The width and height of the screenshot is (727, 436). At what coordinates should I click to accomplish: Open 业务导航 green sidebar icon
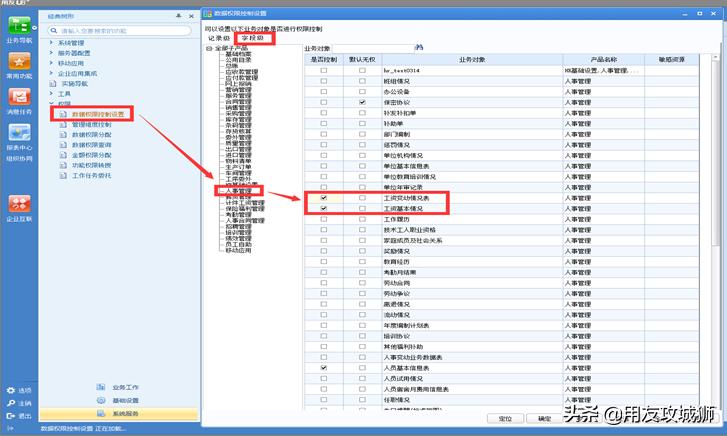tap(19, 26)
